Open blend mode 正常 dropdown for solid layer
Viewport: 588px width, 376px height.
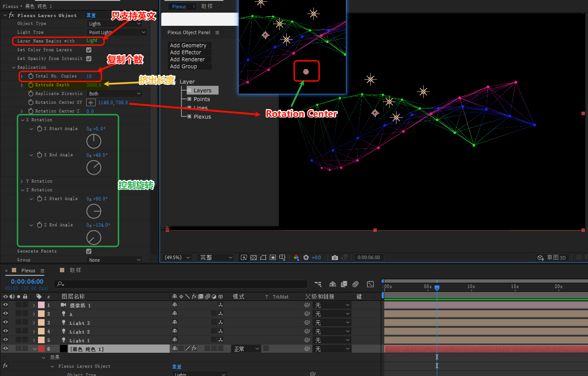(x=246, y=349)
